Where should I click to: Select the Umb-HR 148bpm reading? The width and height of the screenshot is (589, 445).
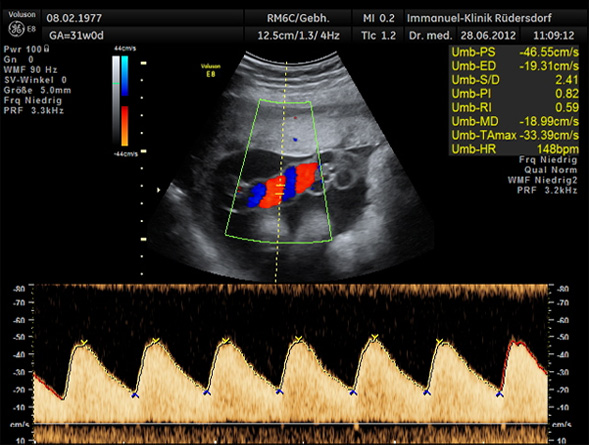[x=515, y=149]
